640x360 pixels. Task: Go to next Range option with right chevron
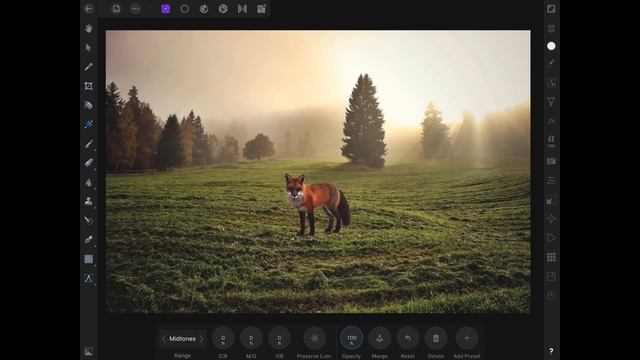tap(201, 339)
